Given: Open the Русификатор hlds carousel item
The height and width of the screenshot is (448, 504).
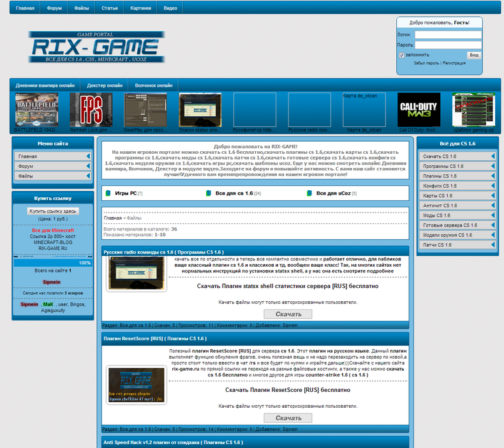Looking at the screenshot, I should (x=255, y=110).
